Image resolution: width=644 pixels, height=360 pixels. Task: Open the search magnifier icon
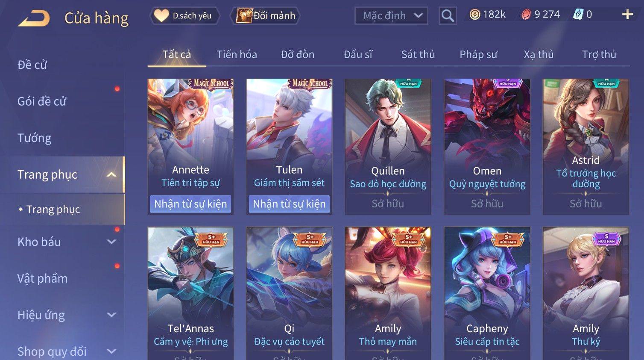click(x=448, y=16)
